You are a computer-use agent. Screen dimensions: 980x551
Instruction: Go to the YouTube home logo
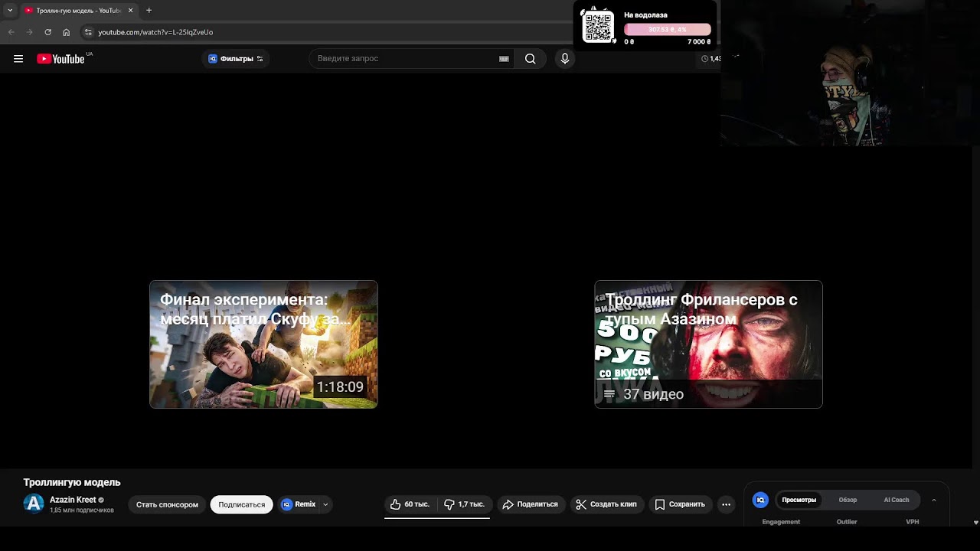60,59
